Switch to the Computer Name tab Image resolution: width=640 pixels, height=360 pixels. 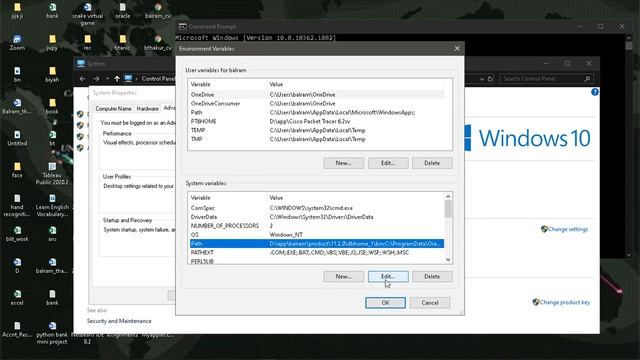113,109
